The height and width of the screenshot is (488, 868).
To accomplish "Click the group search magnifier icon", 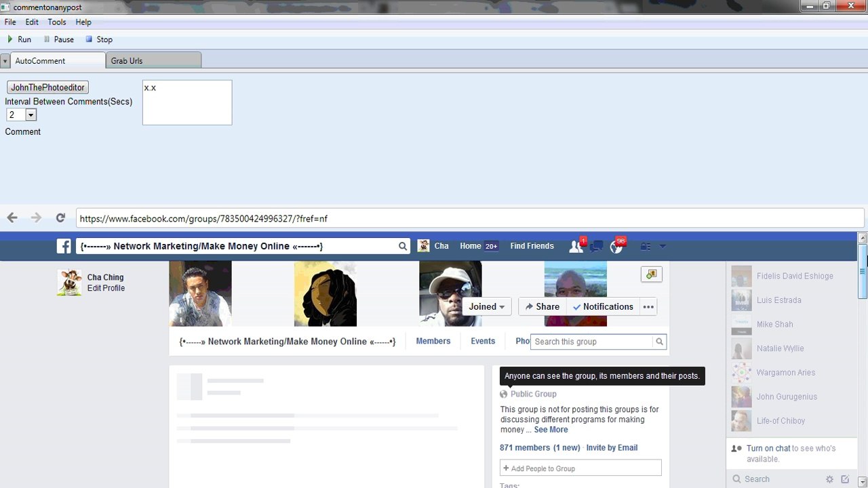I will [659, 342].
